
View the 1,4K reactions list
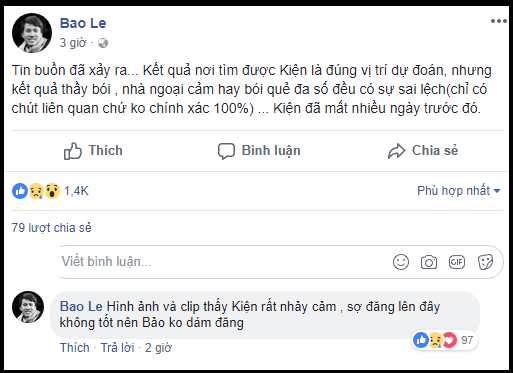point(76,191)
